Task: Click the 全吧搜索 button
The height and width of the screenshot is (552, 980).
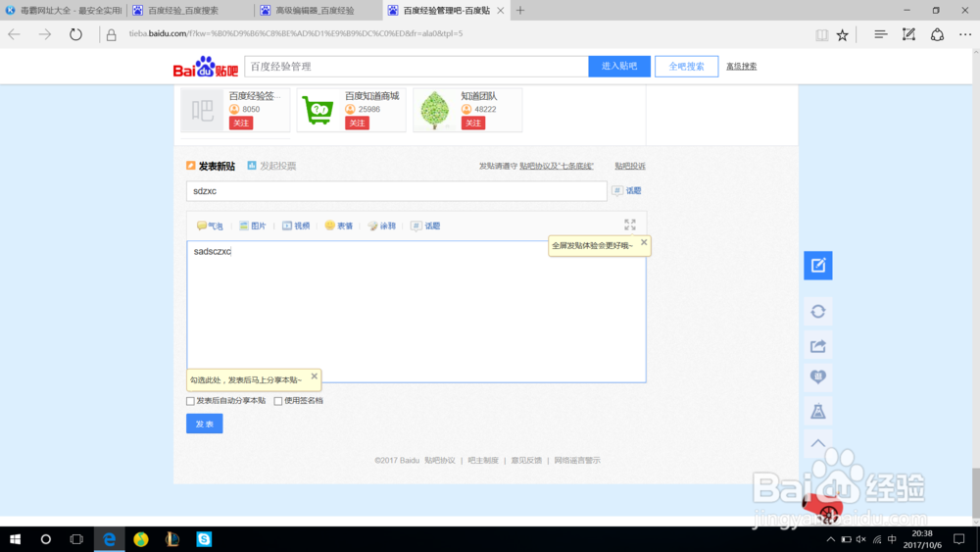Action: coord(686,67)
